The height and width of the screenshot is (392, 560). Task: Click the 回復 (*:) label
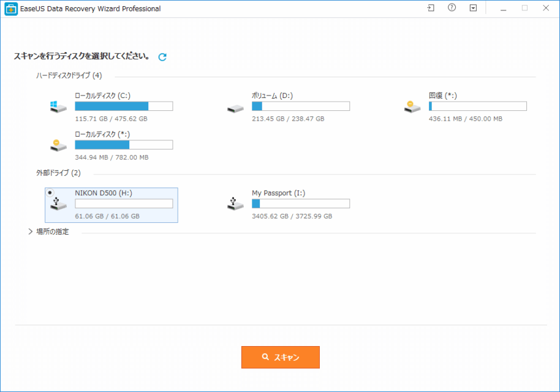tap(443, 96)
